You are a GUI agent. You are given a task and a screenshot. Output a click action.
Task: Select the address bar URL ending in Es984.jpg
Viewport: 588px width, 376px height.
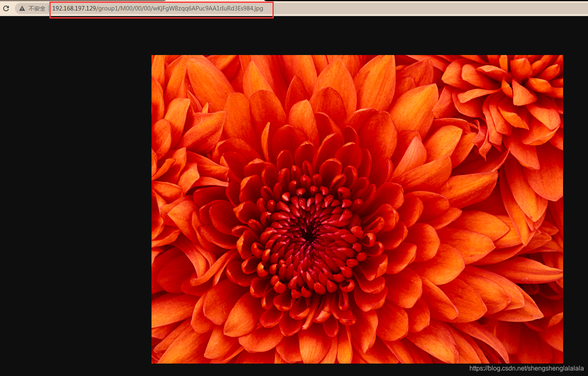point(158,8)
